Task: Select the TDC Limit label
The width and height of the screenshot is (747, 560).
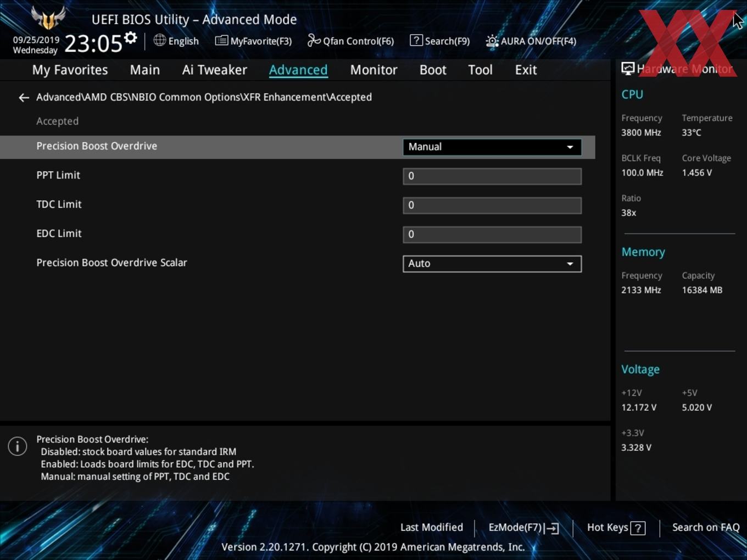Action: click(59, 204)
